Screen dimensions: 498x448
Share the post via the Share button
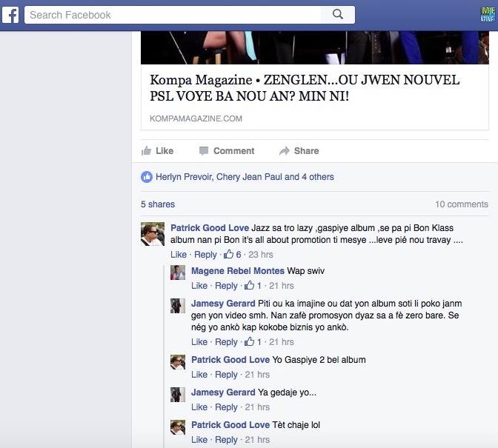click(299, 151)
